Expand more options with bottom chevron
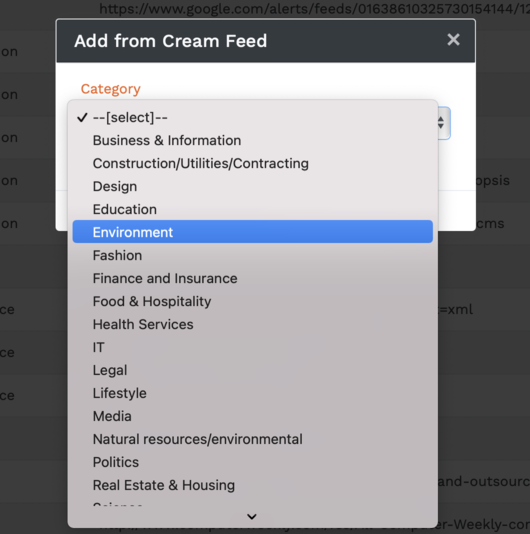530x534 pixels. 252,517
